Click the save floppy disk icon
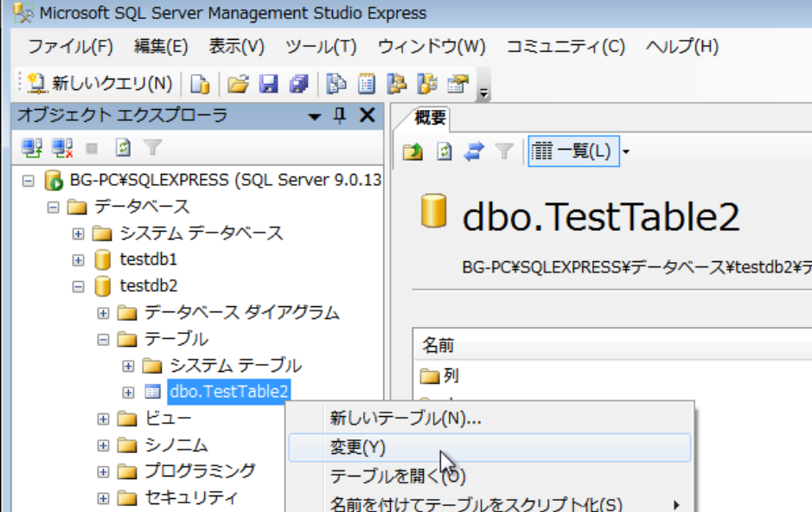This screenshot has height=512, width=812. tap(268, 84)
